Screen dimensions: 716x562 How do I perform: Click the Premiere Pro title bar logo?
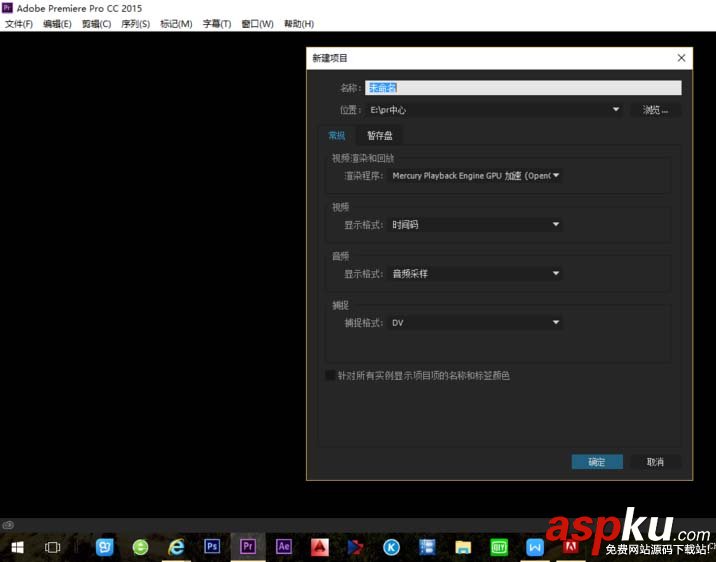(7, 8)
